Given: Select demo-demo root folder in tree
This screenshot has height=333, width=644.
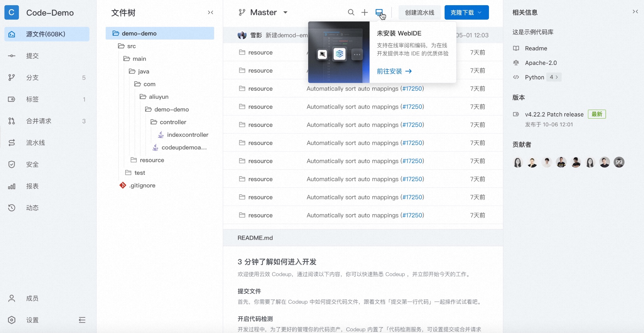Looking at the screenshot, I should [x=160, y=33].
